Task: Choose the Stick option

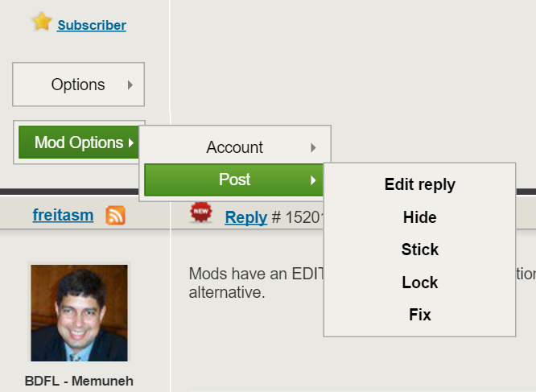Action: click(420, 250)
